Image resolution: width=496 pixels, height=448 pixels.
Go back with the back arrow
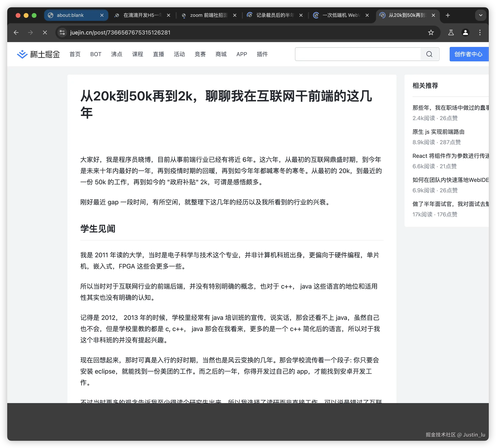16,32
